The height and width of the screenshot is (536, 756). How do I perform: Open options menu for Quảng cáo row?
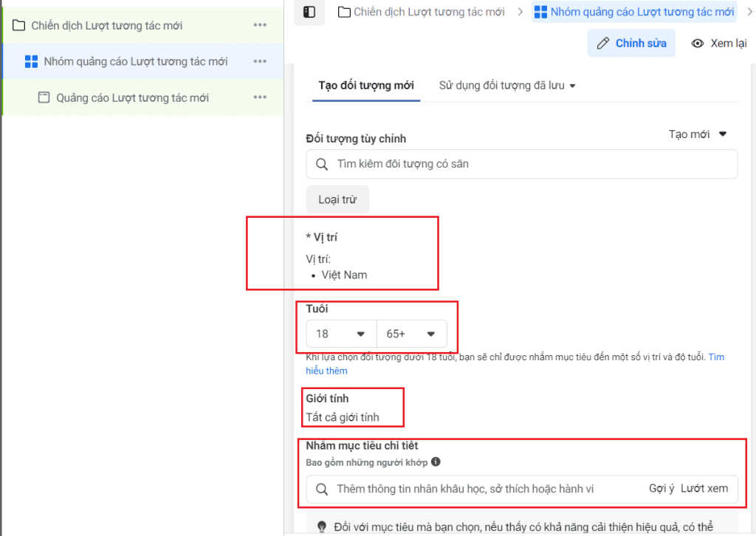[260, 97]
